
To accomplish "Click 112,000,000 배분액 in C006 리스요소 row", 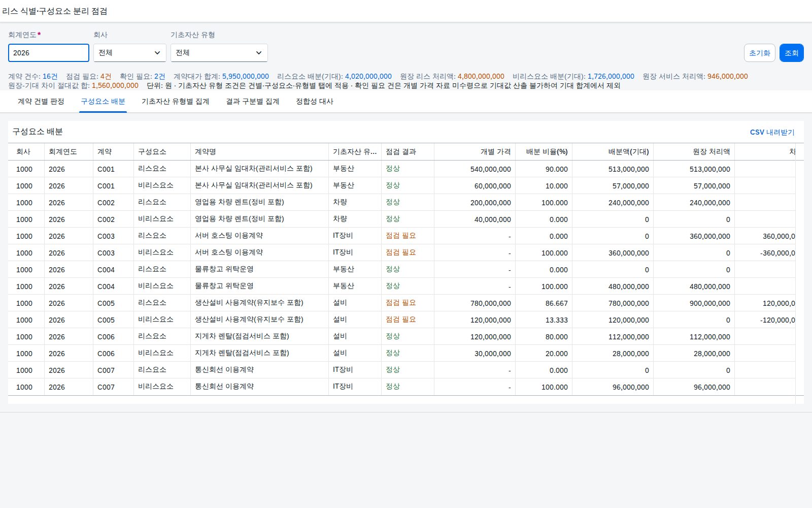I will pos(629,337).
